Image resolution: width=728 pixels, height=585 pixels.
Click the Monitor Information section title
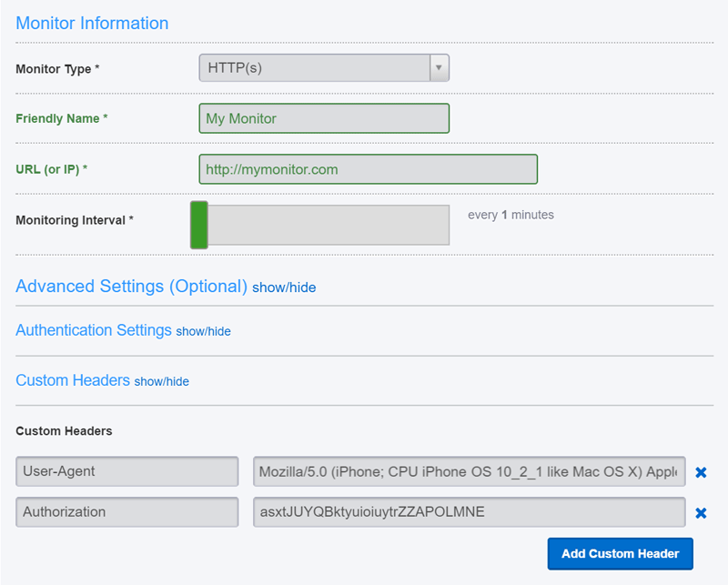pyautogui.click(x=91, y=23)
